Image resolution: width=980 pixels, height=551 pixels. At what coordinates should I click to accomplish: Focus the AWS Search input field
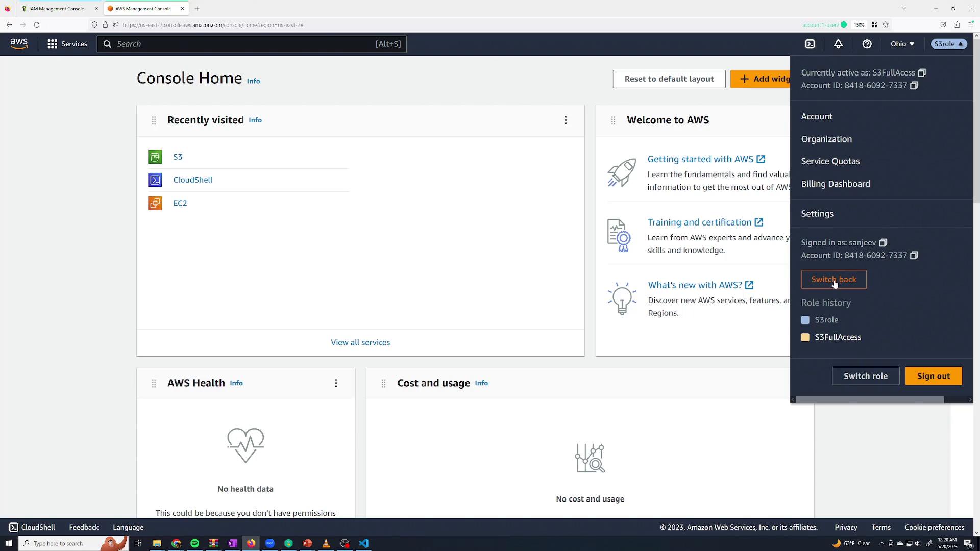252,44
